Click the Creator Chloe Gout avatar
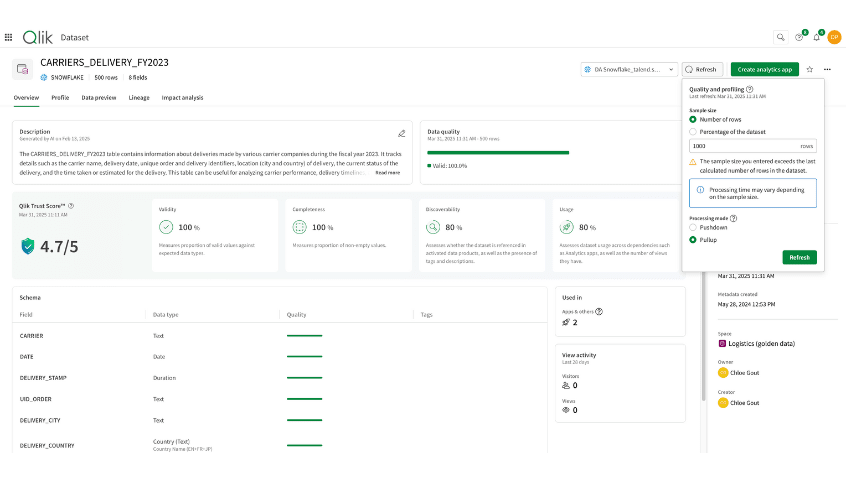 coord(723,403)
